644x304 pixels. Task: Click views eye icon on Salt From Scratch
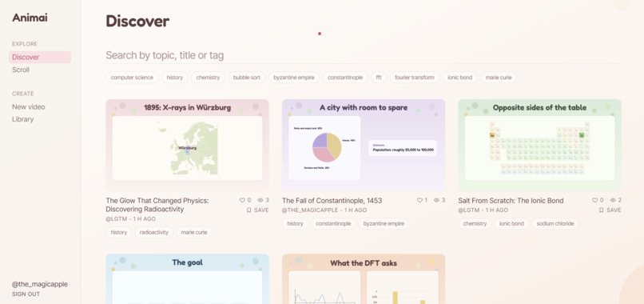[613, 200]
